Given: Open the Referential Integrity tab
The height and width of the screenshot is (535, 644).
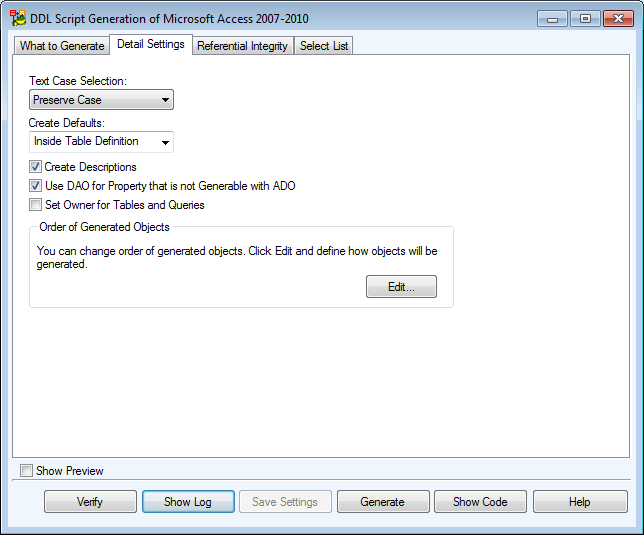Looking at the screenshot, I should (x=243, y=46).
